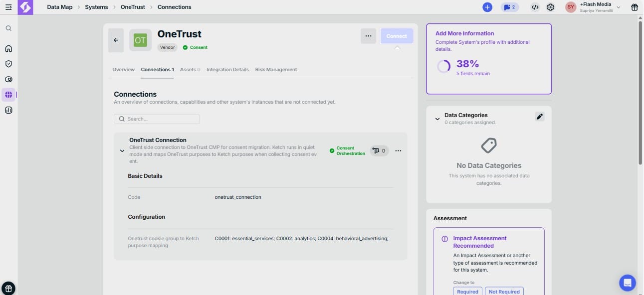Open the settings gear icon
The image size is (644, 295).
pyautogui.click(x=551, y=7)
